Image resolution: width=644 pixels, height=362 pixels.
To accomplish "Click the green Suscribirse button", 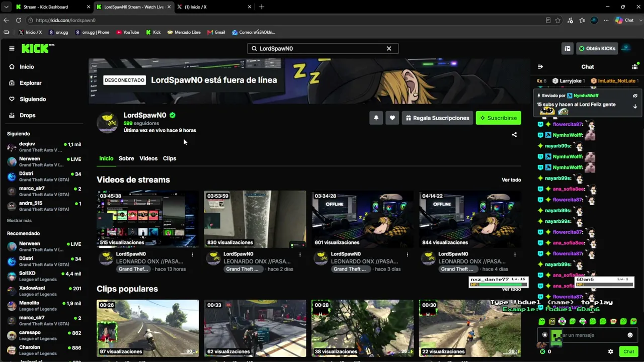I will (499, 118).
